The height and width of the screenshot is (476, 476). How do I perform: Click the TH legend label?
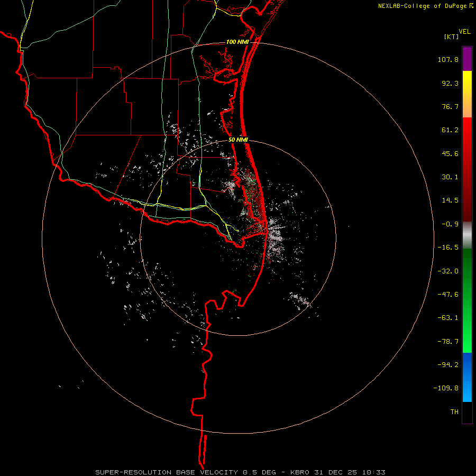454,411
